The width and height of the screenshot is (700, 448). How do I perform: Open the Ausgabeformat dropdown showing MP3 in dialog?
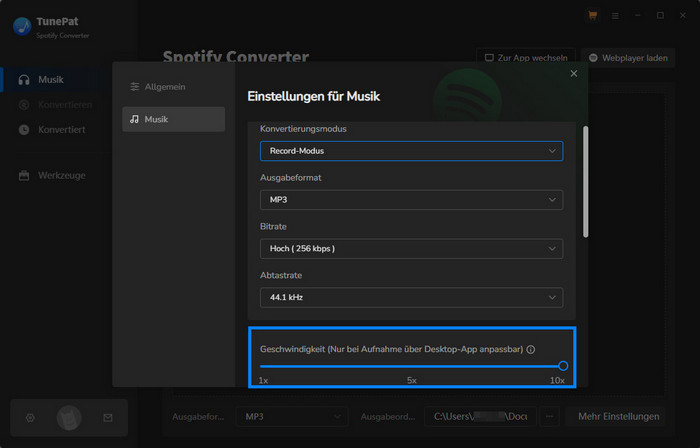click(x=411, y=200)
